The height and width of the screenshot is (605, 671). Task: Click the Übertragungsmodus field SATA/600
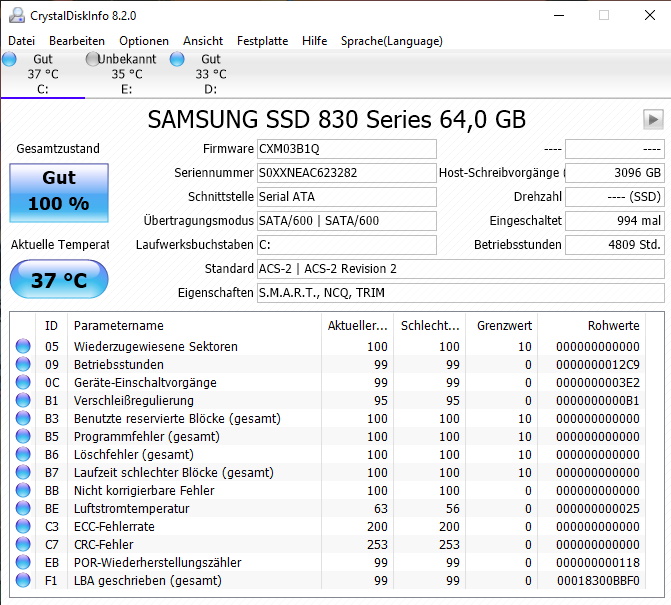pos(347,221)
